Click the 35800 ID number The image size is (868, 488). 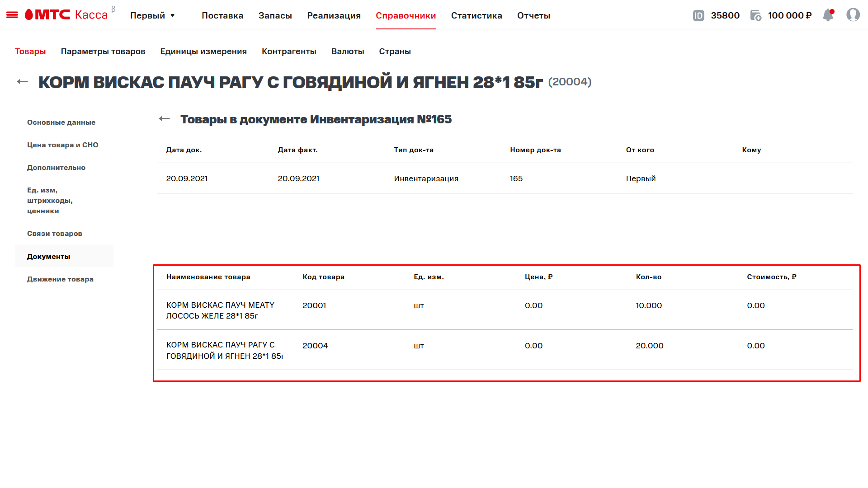pos(725,15)
